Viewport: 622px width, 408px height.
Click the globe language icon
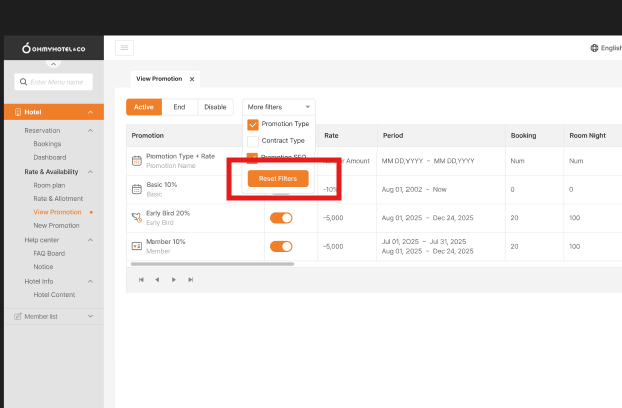(x=594, y=48)
